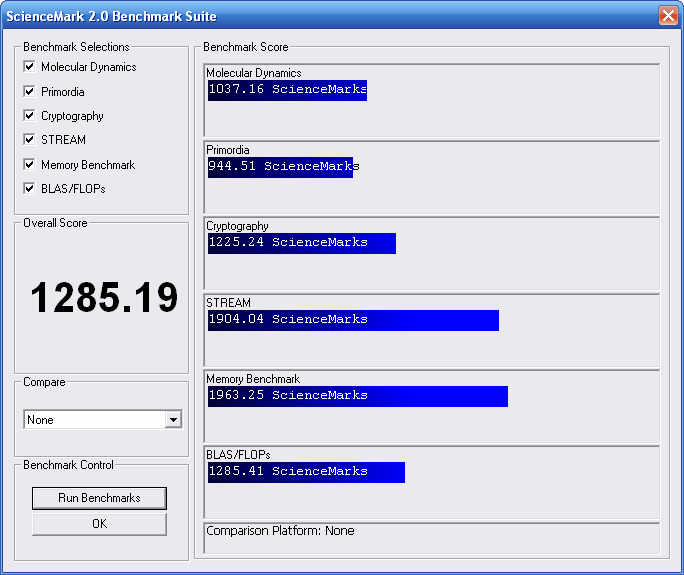Click the Comparison Platform: None text

coord(280,531)
